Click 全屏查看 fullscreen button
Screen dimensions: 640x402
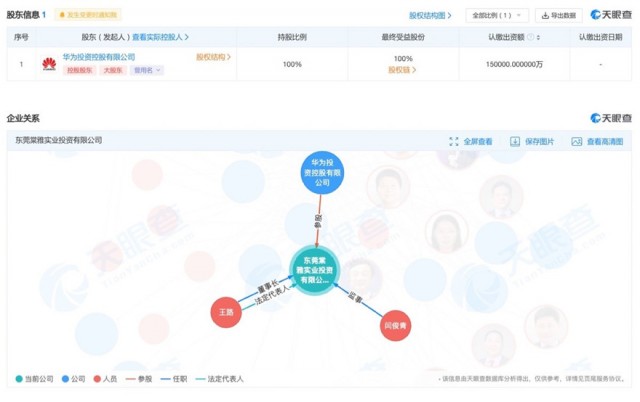click(x=471, y=142)
